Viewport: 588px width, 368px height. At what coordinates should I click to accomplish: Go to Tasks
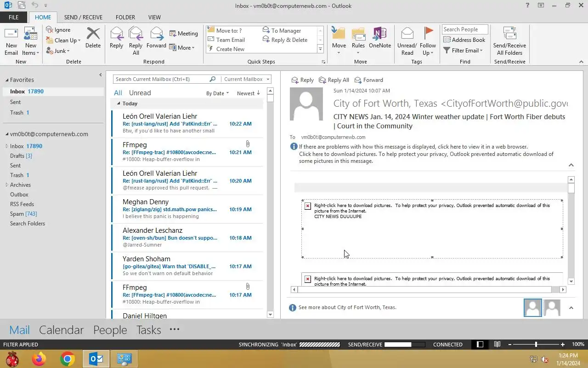pos(148,330)
